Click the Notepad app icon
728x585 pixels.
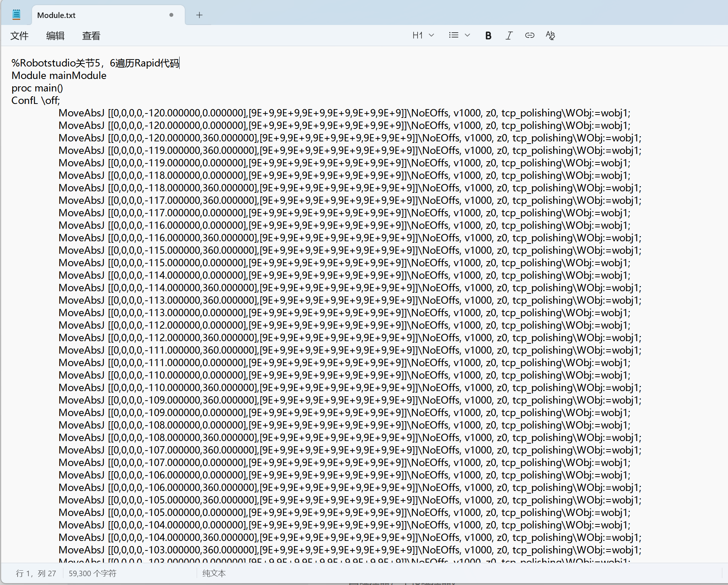(16, 15)
